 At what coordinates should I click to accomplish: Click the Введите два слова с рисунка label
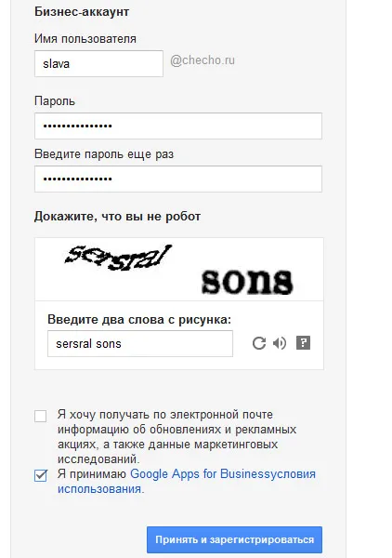139,320
